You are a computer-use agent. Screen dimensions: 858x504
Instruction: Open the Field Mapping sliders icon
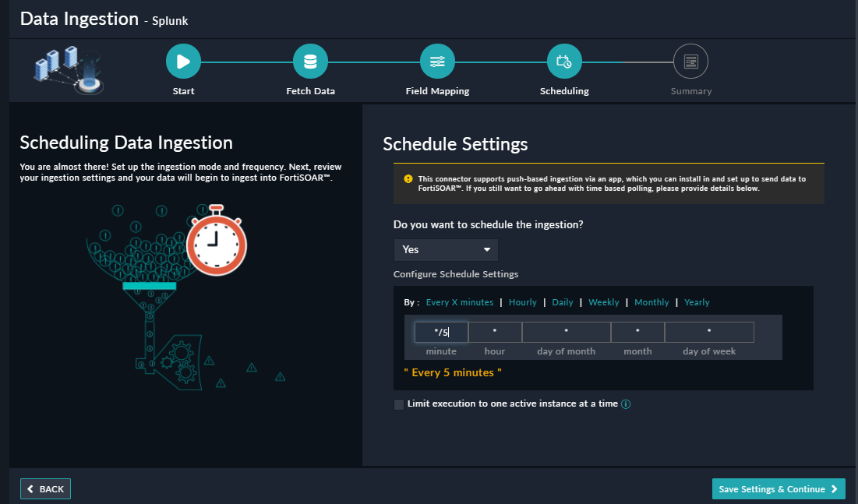[437, 62]
